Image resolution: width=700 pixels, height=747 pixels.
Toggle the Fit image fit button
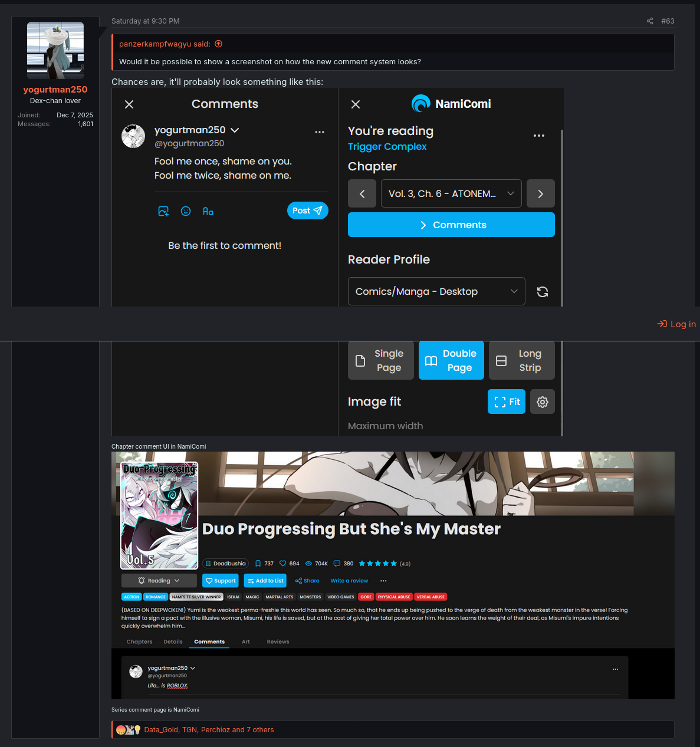(x=507, y=402)
